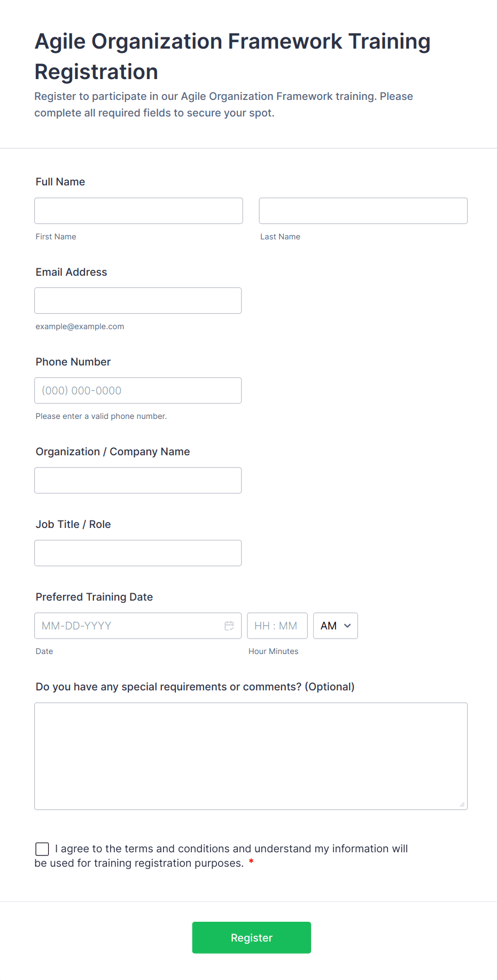Click the terms agreement label text
The image size is (497, 980).
pyautogui.click(x=231, y=849)
